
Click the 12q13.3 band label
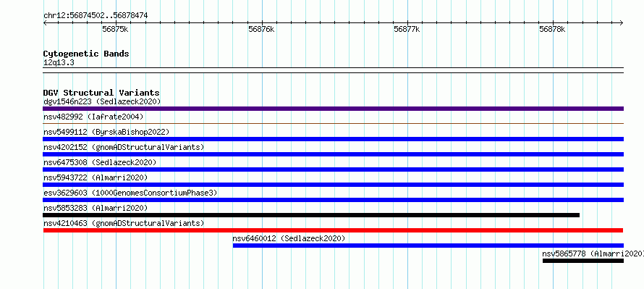tap(59, 63)
